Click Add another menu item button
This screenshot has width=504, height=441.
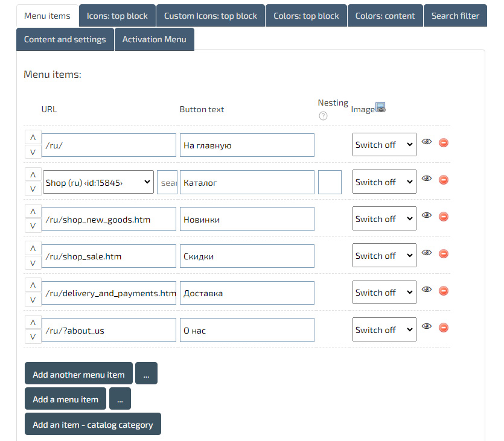78,374
